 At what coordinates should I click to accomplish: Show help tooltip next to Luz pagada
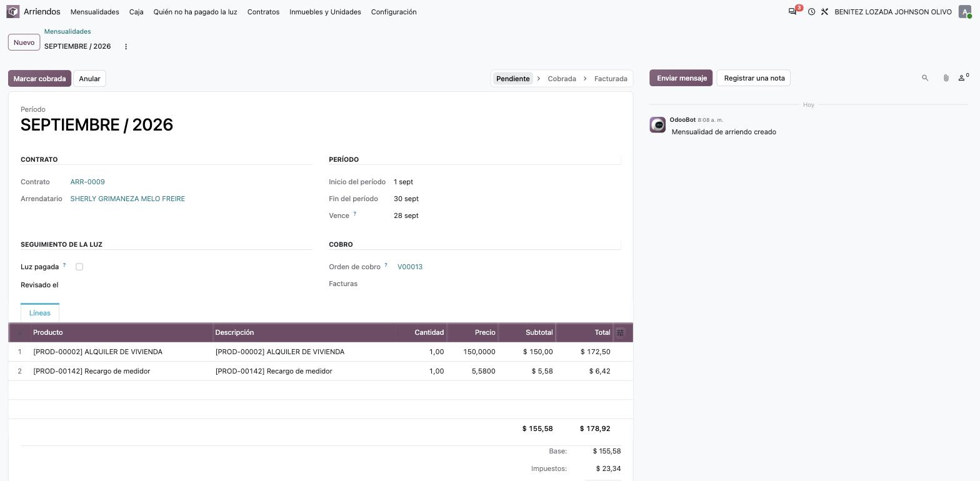pos(64,265)
